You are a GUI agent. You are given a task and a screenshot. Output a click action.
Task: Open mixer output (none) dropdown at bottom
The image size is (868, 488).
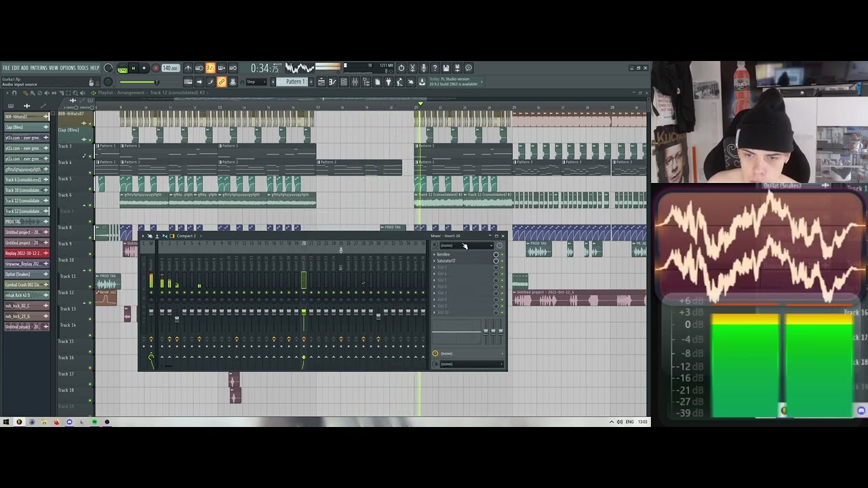[471, 364]
